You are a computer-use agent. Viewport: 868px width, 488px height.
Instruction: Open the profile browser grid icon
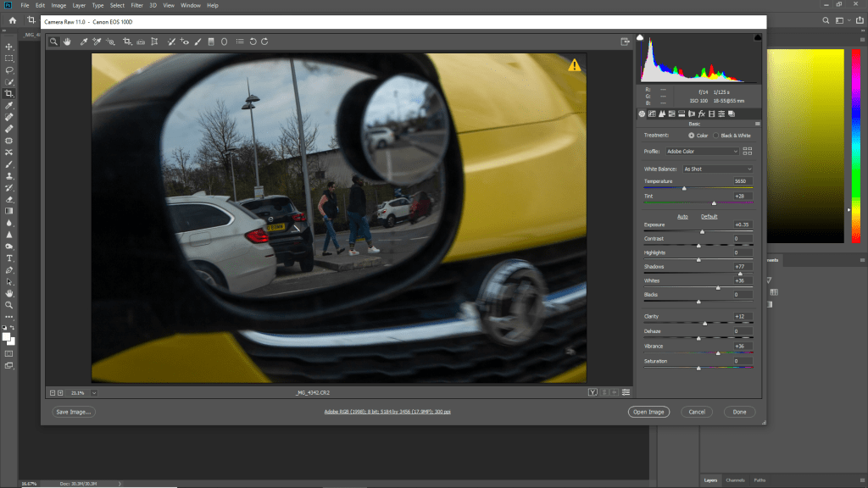pyautogui.click(x=747, y=151)
